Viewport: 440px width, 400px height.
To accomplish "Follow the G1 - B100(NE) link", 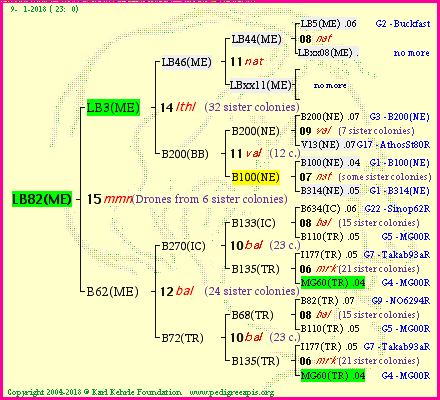I will click(400, 163).
